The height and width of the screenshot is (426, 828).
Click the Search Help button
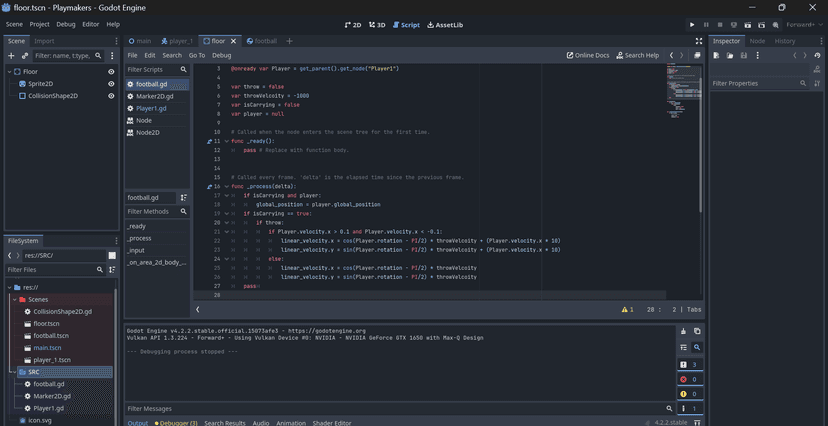[x=638, y=55]
